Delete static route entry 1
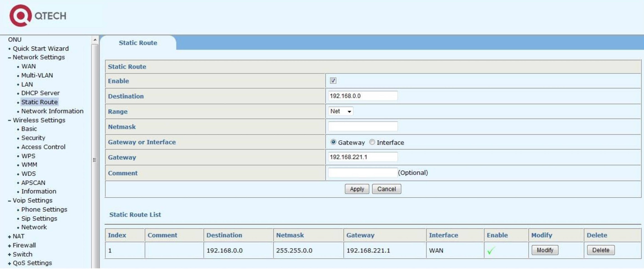This screenshot has height=269, width=644. pos(601,250)
